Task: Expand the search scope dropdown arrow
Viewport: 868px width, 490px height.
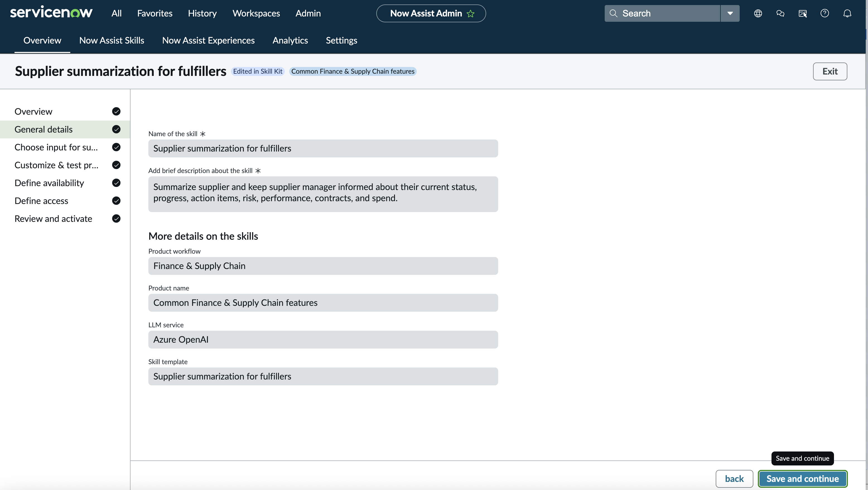Action: [x=730, y=13]
